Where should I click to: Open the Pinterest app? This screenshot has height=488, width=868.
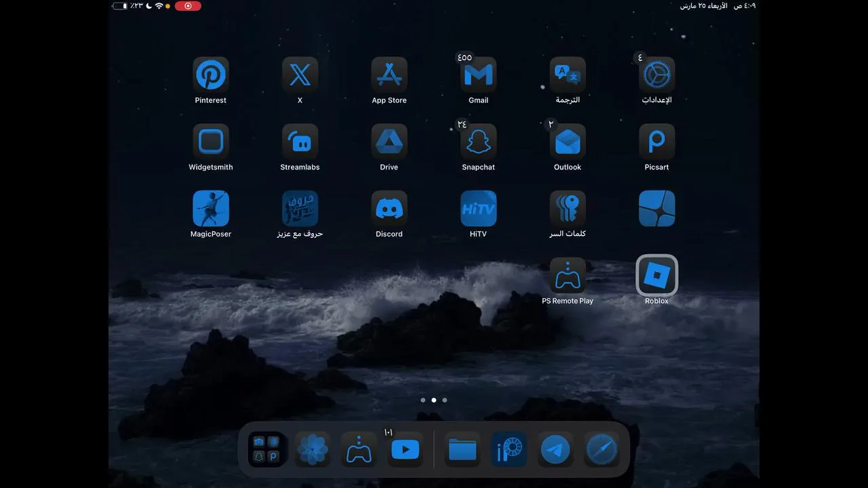point(211,75)
